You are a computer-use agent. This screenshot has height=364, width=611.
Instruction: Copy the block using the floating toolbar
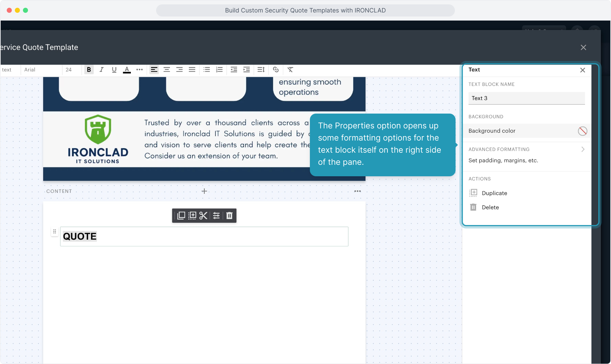pos(181,216)
